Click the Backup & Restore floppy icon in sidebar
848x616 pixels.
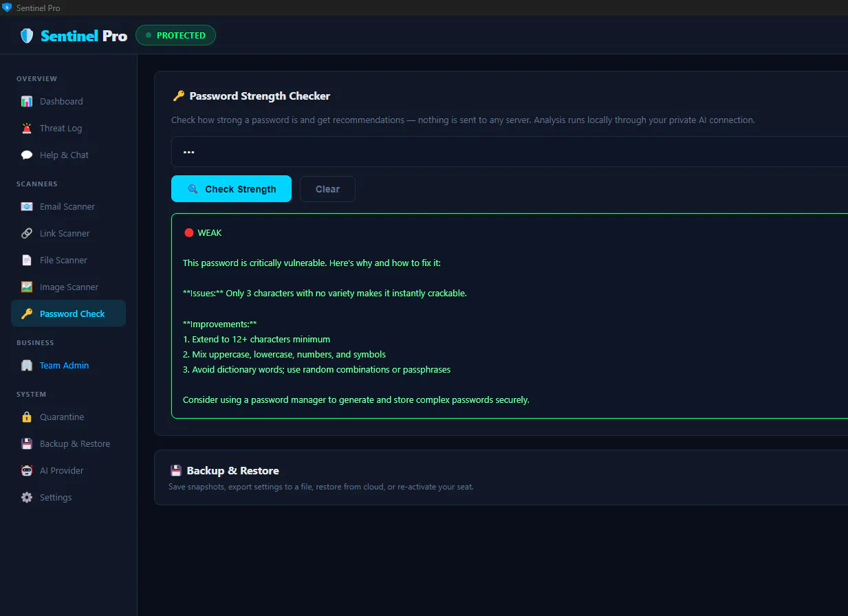(x=27, y=444)
